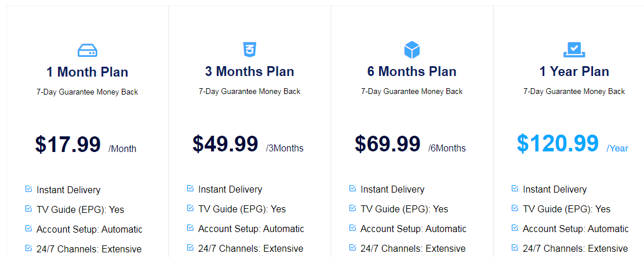644x257 pixels.
Task: Click the $17.99 monthly price
Action: click(68, 144)
